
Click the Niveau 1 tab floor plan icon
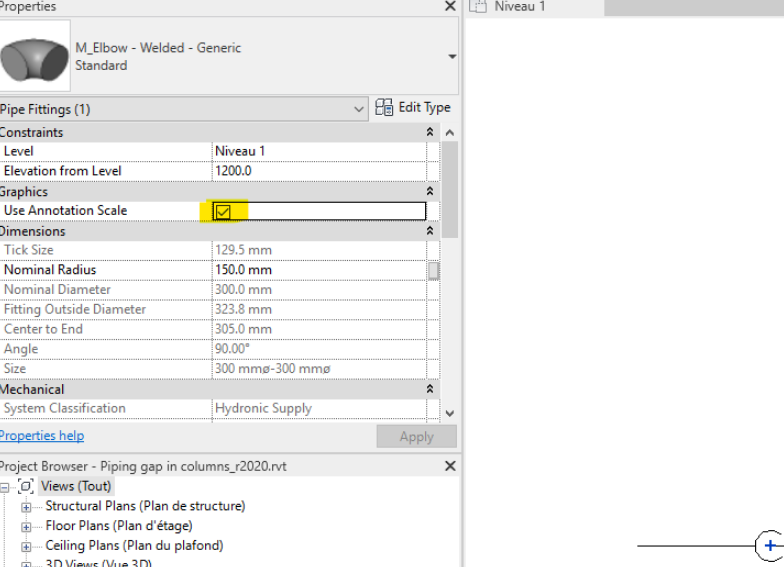click(x=478, y=6)
